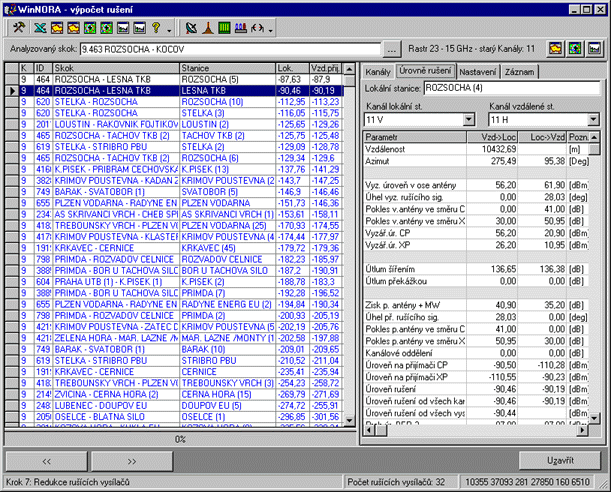Select the antenna tower toolbar icon
The height and width of the screenshot is (492, 611).
tap(209, 26)
